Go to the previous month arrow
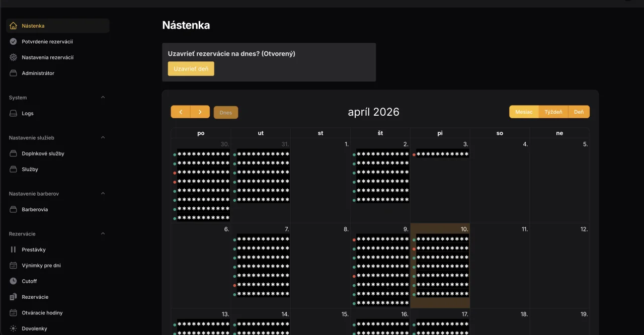 tap(181, 112)
